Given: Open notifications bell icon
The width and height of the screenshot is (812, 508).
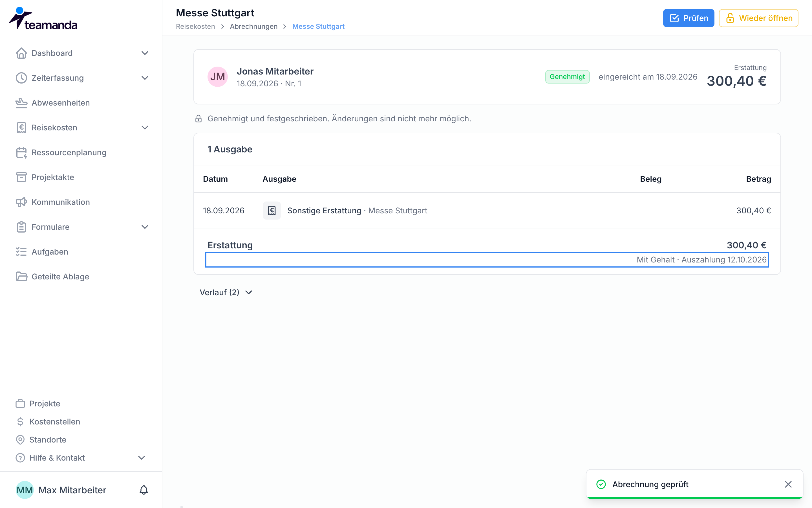Looking at the screenshot, I should coord(144,490).
